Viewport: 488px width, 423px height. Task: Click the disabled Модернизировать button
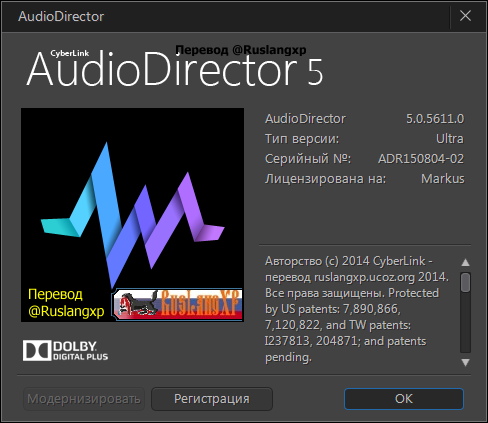[x=84, y=399]
